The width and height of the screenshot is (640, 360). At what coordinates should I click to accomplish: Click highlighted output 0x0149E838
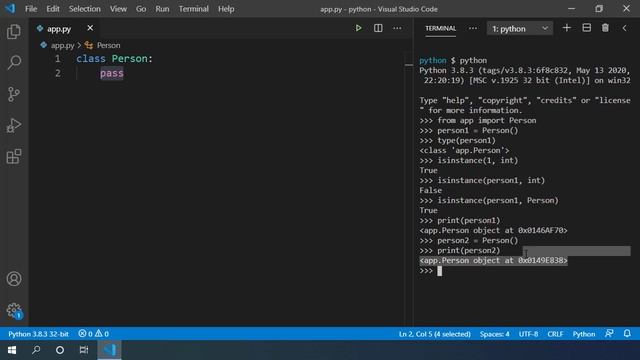[x=493, y=260]
